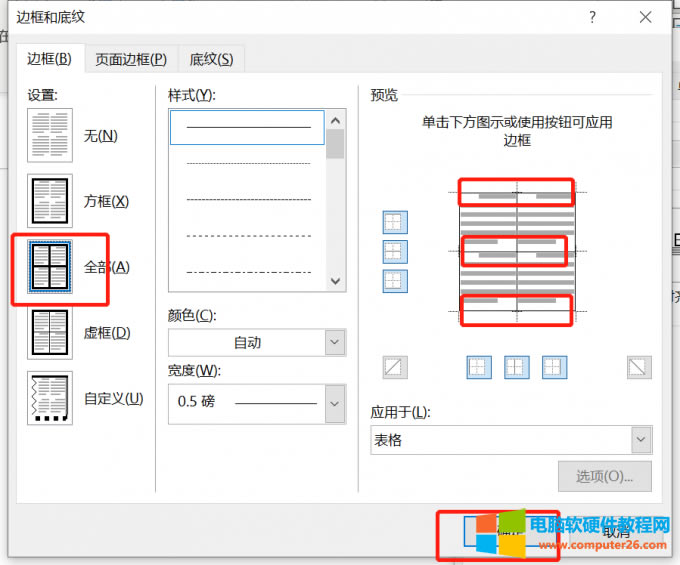This screenshot has height=565, width=680.
Task: Toggle the left border preview button
Action: tap(479, 367)
